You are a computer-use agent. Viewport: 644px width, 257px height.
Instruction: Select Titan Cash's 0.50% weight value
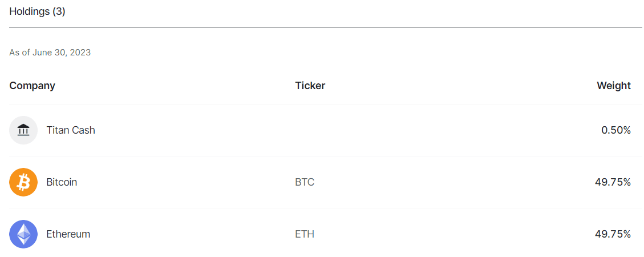pos(615,130)
